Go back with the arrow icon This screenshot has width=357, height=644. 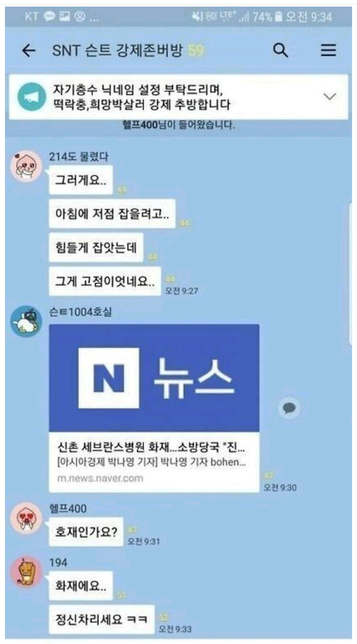pos(29,50)
